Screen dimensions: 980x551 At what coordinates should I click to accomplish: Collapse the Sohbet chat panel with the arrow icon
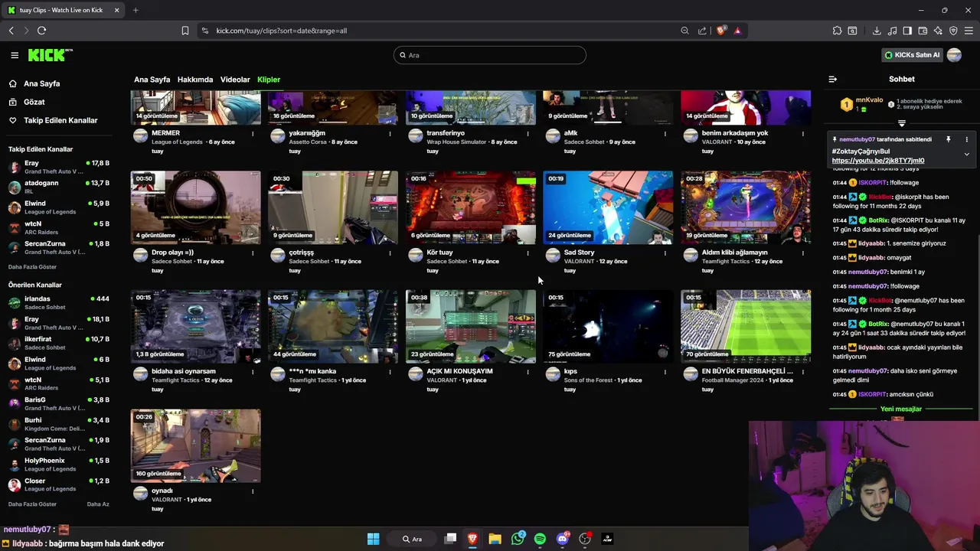coord(833,79)
